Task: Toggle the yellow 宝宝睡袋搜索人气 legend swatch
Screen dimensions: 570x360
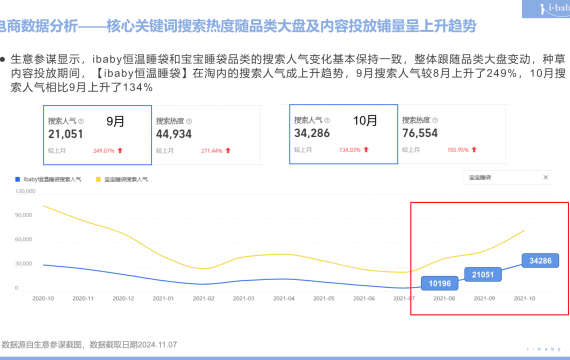Action: (98, 179)
